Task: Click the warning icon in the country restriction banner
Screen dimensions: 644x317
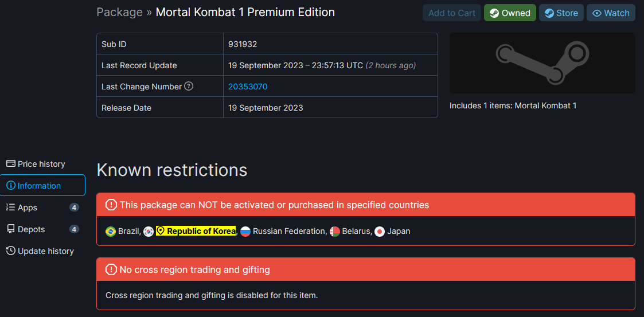Action: pos(111,205)
